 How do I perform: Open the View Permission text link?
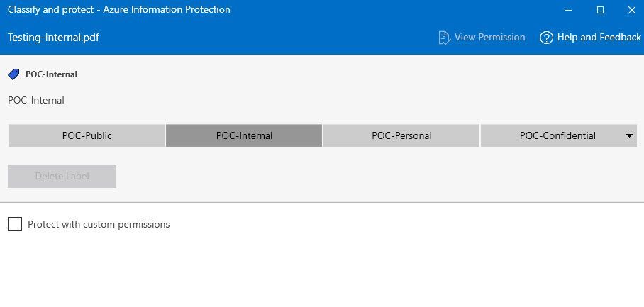pos(489,38)
